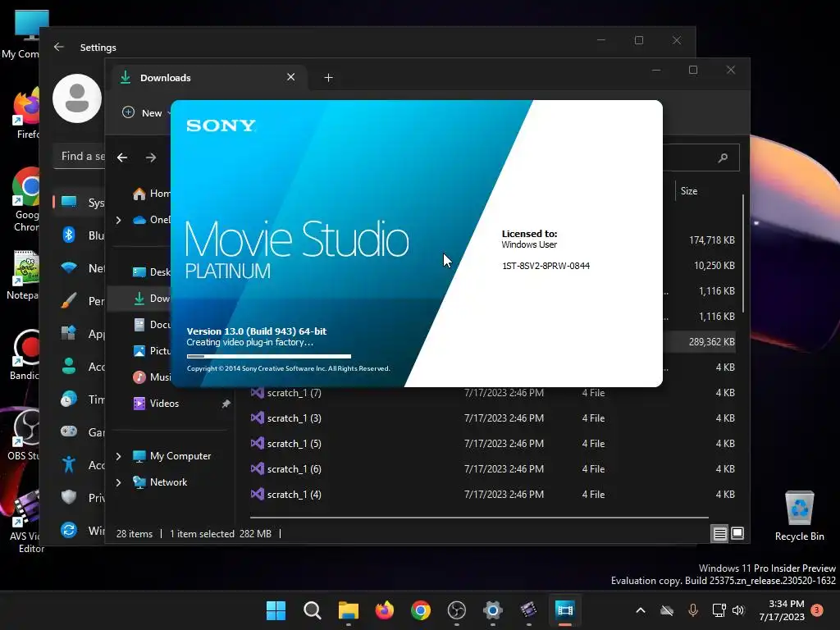Image resolution: width=840 pixels, height=630 pixels.
Task: Open taskbar Search icon
Action: (313, 610)
